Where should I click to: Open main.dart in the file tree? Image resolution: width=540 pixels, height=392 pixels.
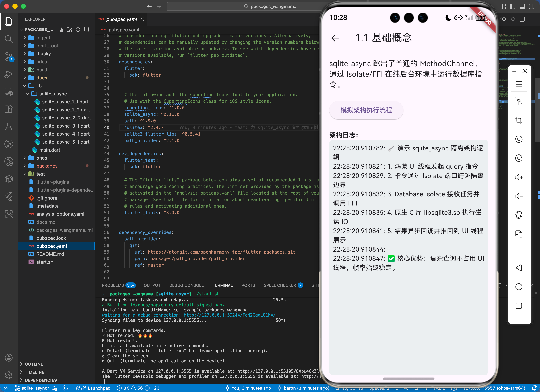[50, 150]
